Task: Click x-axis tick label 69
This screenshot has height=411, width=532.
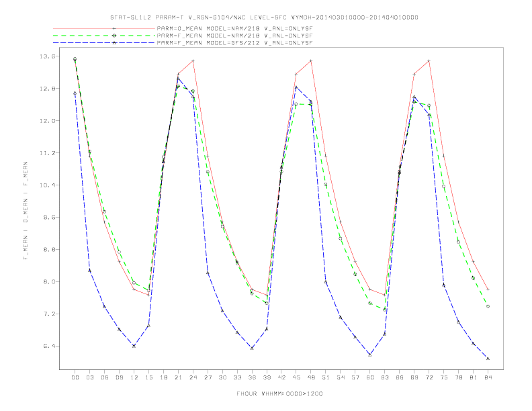Action: [x=414, y=377]
